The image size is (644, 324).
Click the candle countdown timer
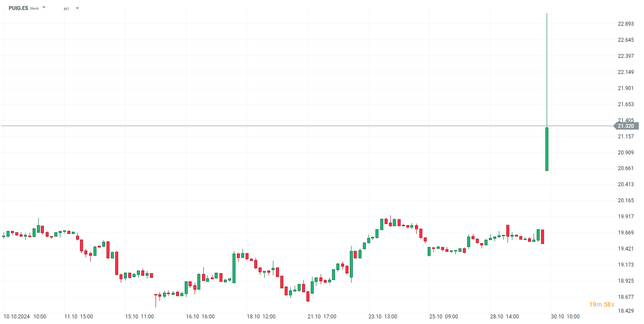pos(602,304)
